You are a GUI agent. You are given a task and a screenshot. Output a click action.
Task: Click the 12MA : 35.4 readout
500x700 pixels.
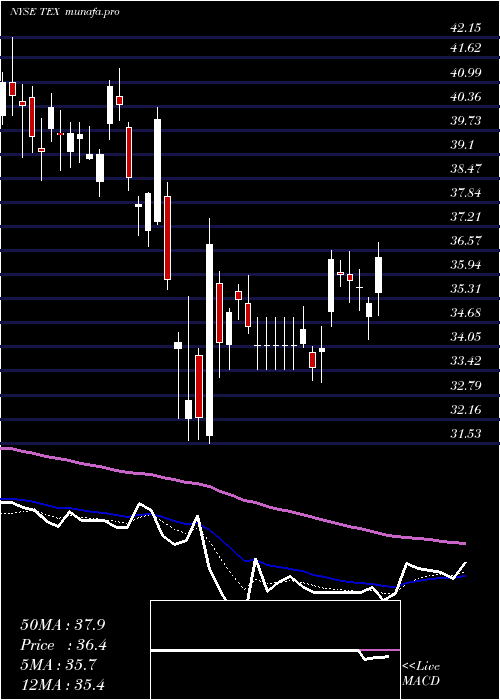[63, 684]
